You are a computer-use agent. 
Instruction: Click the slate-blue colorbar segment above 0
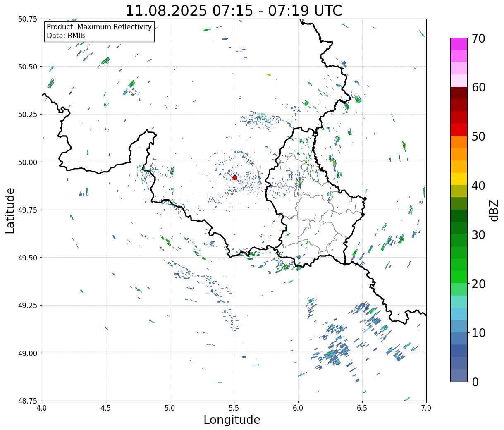click(459, 375)
